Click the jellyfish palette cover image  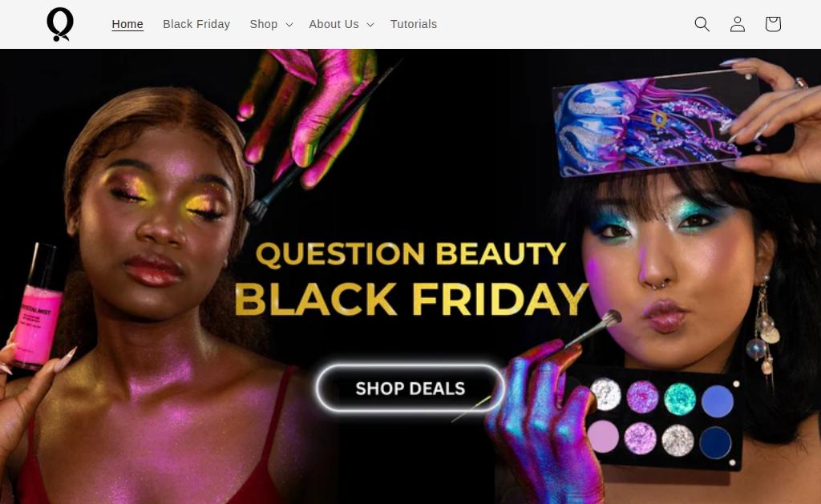point(657,122)
